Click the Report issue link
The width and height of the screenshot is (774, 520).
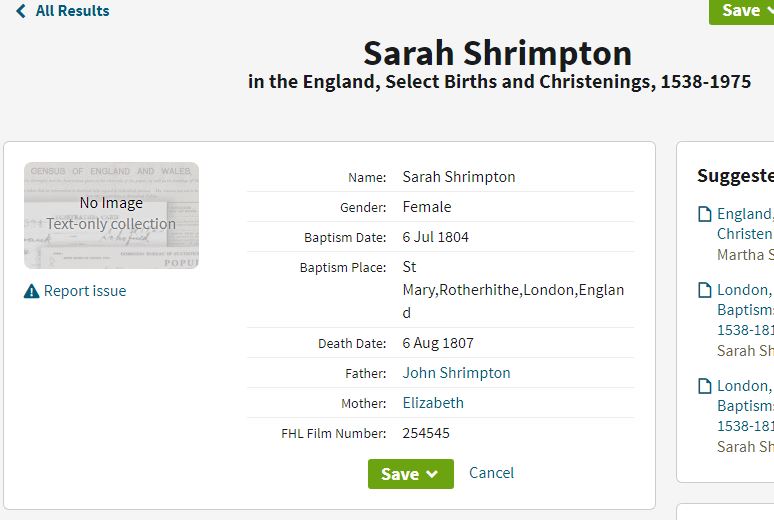(x=85, y=291)
